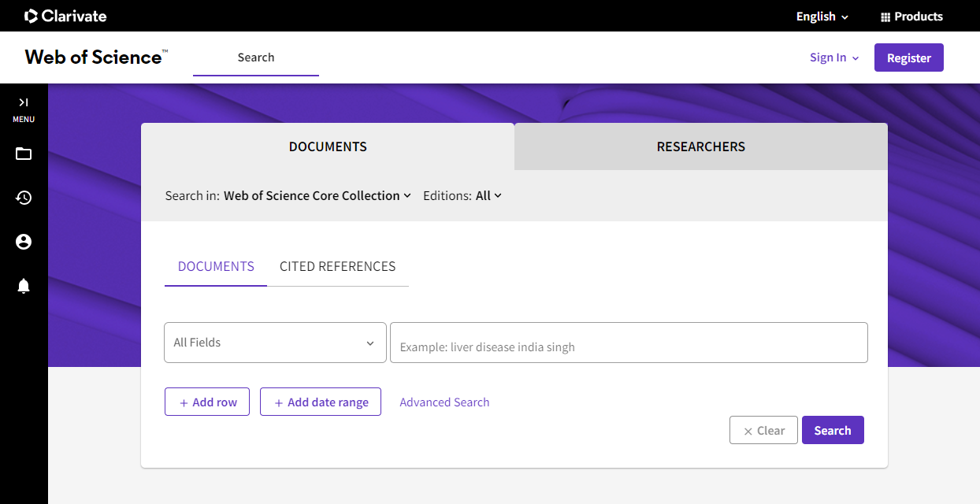Open the Sign In dropdown

(x=833, y=57)
